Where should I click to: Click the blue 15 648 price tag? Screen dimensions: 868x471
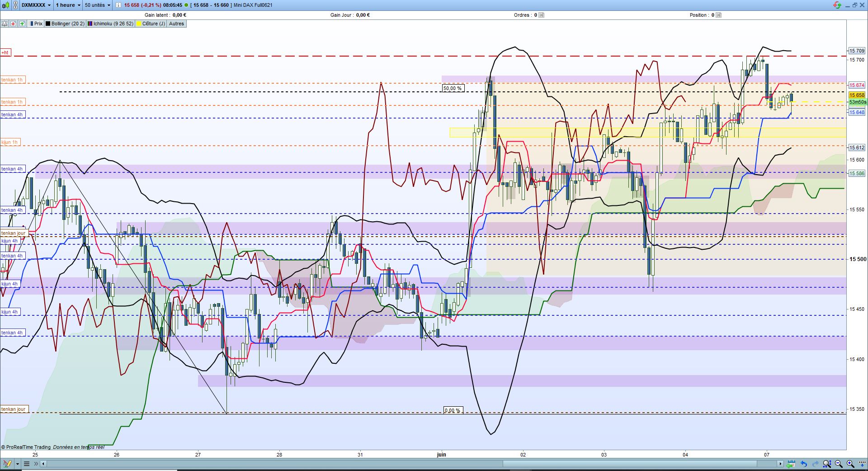857,112
